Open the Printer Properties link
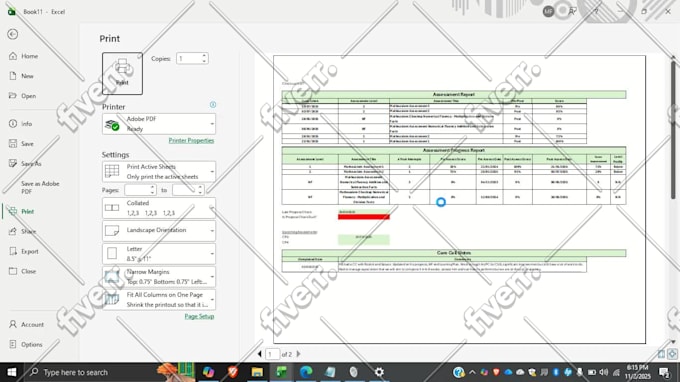Image resolution: width=680 pixels, height=382 pixels. [191, 140]
